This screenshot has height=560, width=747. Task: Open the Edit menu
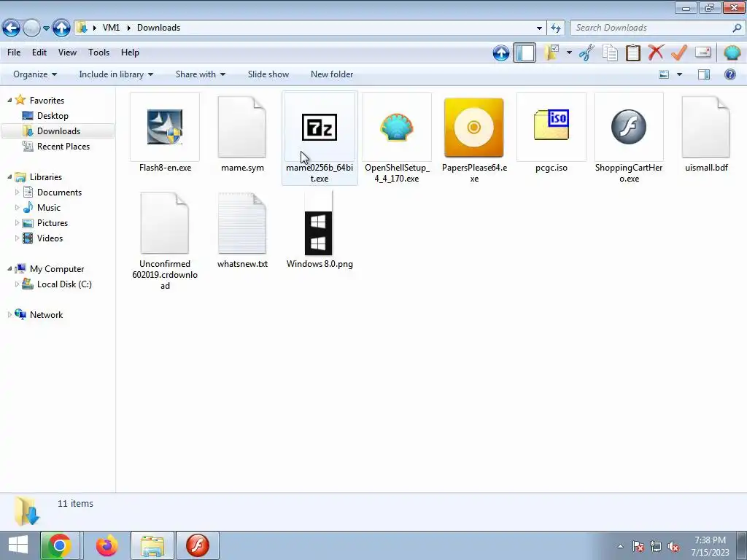(39, 52)
